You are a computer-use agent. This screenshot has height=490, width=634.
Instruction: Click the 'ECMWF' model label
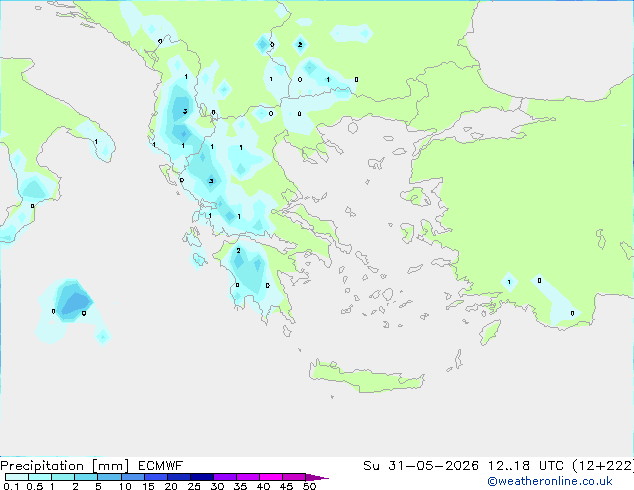pos(161,466)
